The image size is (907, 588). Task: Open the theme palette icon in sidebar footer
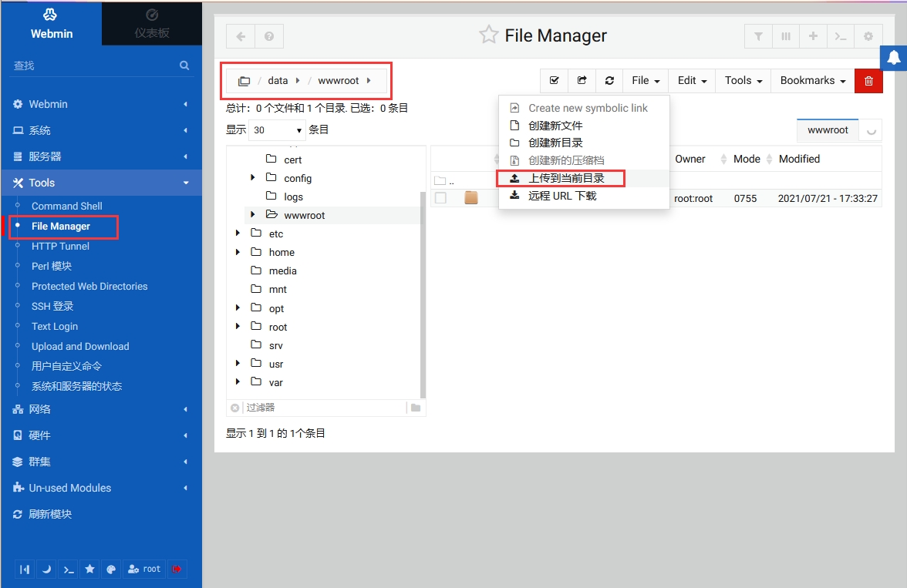click(x=111, y=570)
